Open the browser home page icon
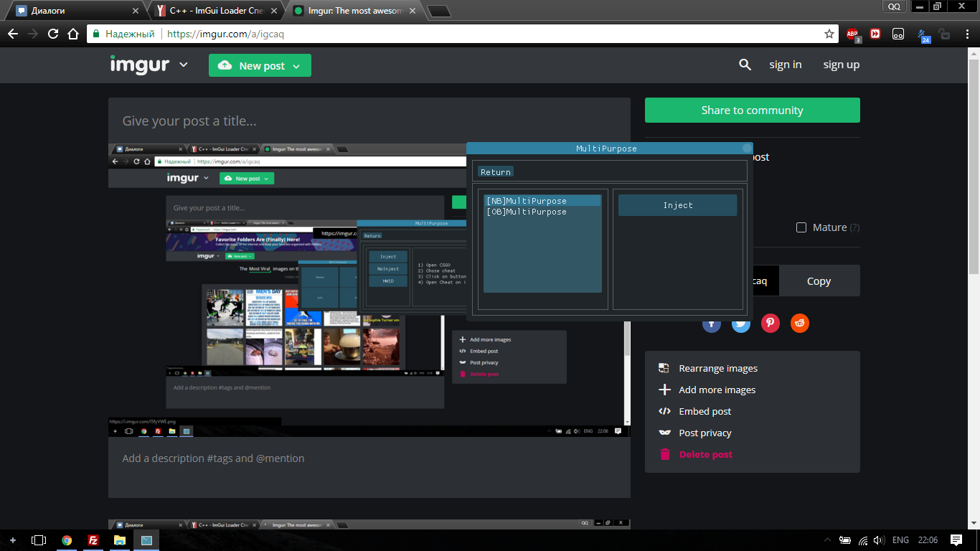Image resolution: width=980 pixels, height=551 pixels. [72, 34]
